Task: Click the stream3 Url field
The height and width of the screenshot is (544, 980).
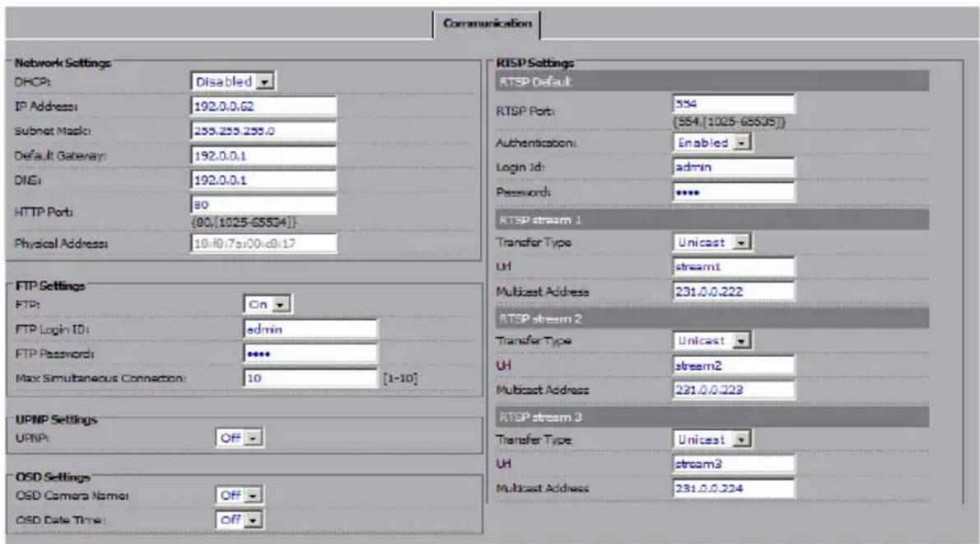Action: (734, 464)
